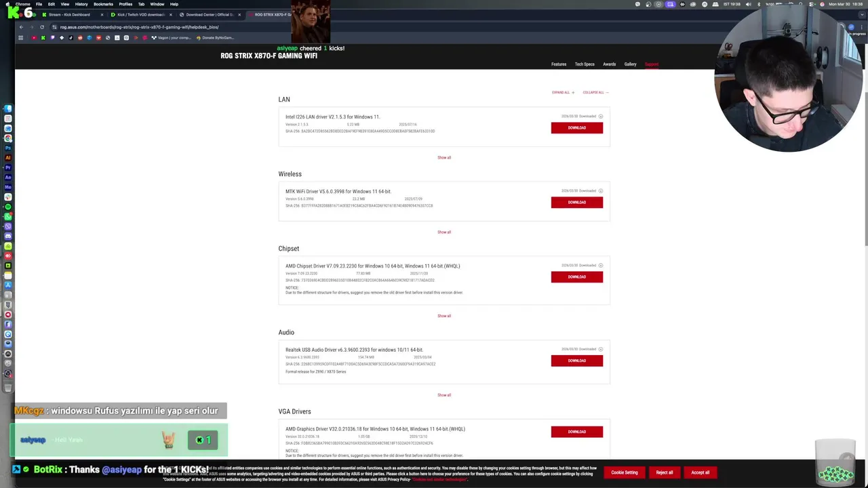This screenshot has height=488, width=868.
Task: Click the download status icon beside Realtek USB Audio driver
Action: click(x=600, y=350)
